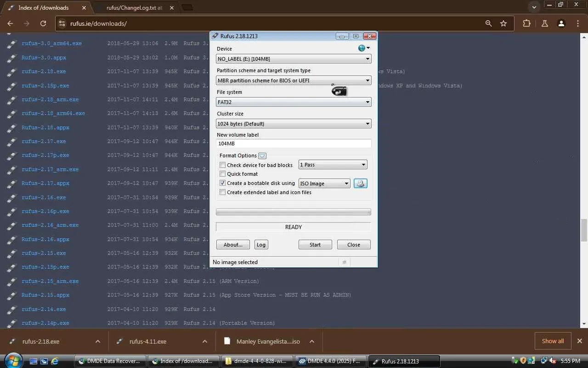Open the site information icon in address bar
The width and height of the screenshot is (588, 368).
click(63, 23)
